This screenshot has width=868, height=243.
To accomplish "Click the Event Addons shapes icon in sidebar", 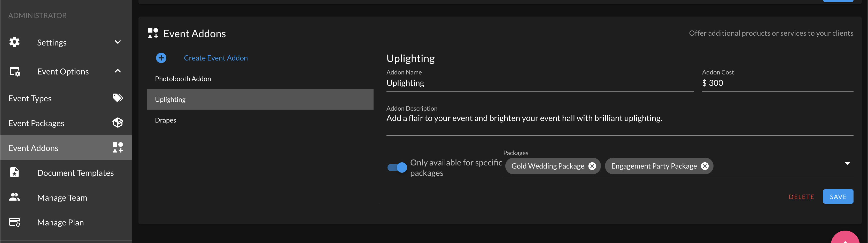I will pos(118,148).
